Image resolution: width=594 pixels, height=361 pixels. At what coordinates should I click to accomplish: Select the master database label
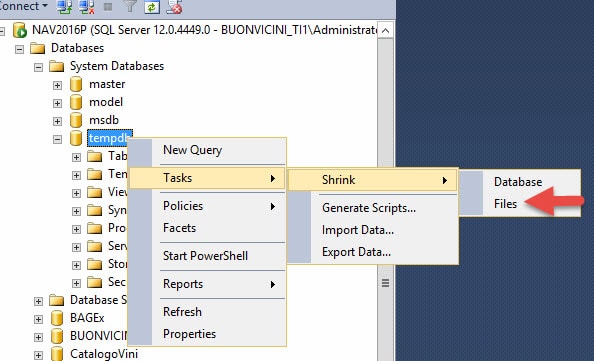[107, 84]
